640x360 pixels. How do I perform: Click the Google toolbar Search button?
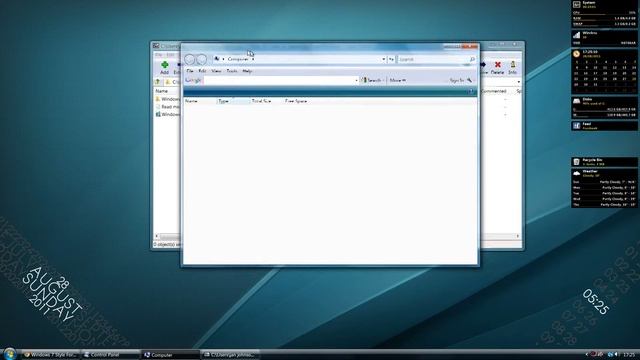point(372,80)
